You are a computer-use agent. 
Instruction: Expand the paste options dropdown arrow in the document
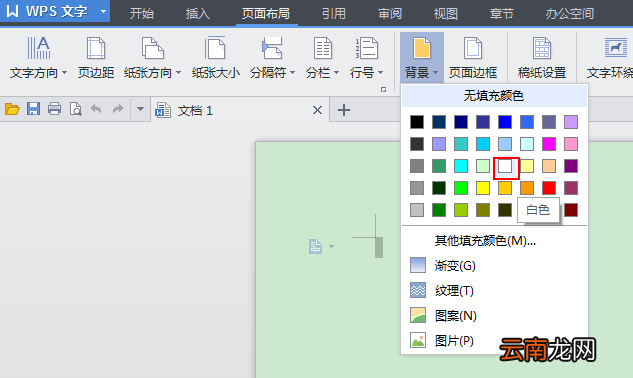point(331,246)
